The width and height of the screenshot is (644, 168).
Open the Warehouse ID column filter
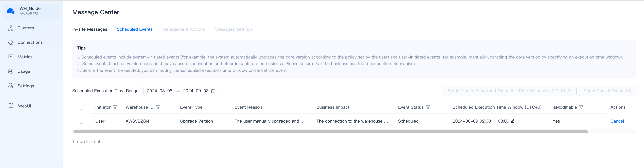pyautogui.click(x=158, y=107)
